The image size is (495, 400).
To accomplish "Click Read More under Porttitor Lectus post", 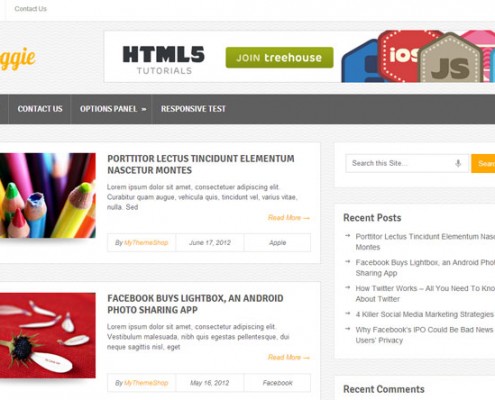I will tap(289, 218).
